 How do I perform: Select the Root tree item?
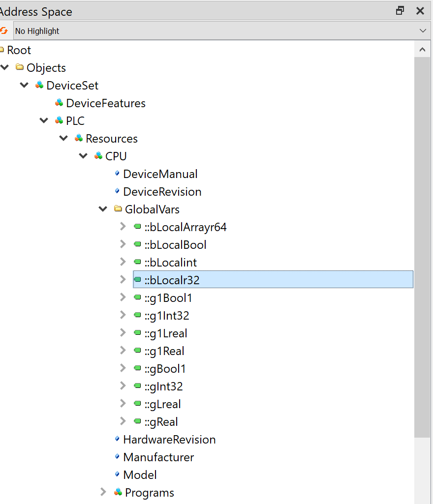coord(19,50)
